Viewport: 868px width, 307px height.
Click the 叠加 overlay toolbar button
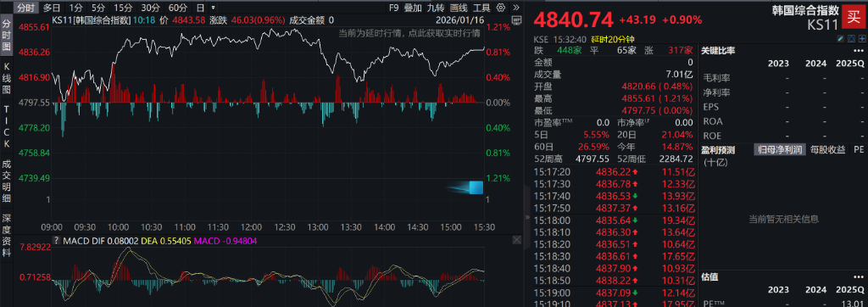pos(413,8)
